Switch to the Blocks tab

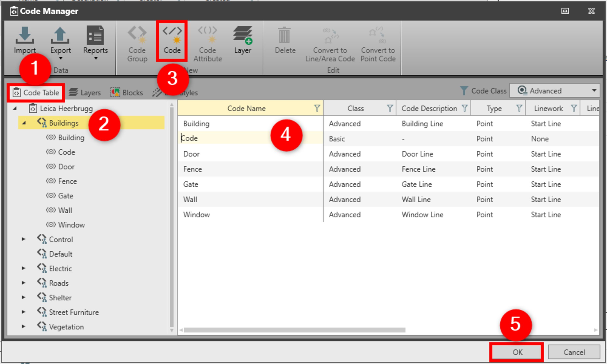(x=126, y=93)
